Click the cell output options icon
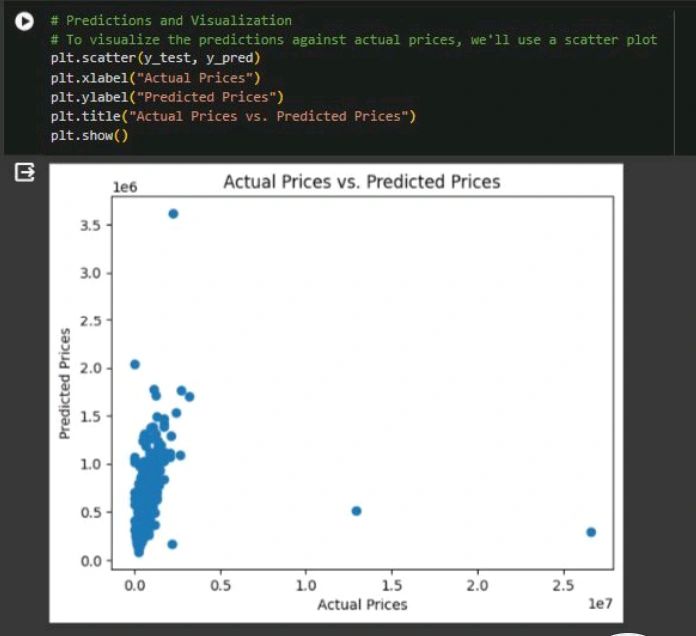696x636 pixels. [x=24, y=172]
